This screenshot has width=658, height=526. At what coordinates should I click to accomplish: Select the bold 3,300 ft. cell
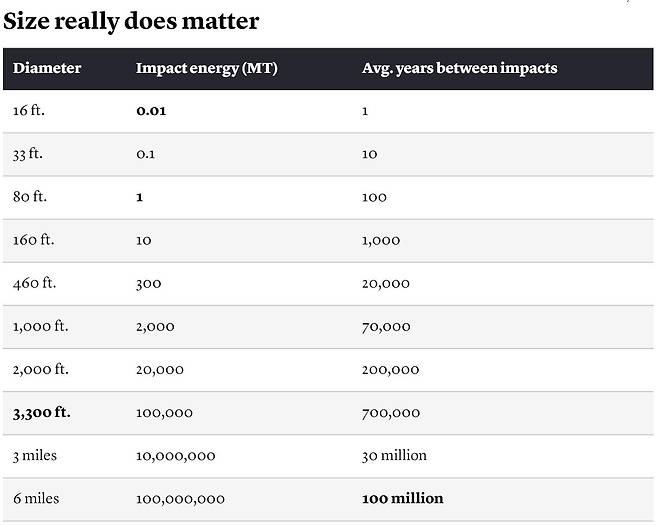coord(42,413)
